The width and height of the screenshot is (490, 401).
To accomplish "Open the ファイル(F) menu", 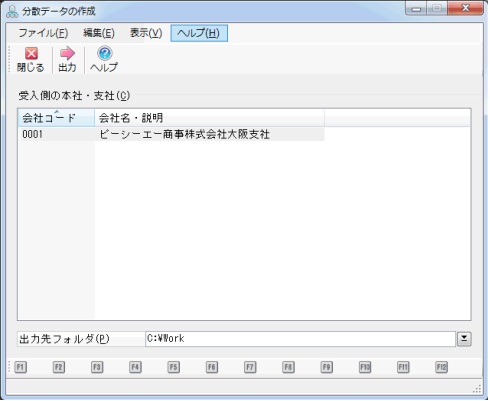I will click(43, 33).
